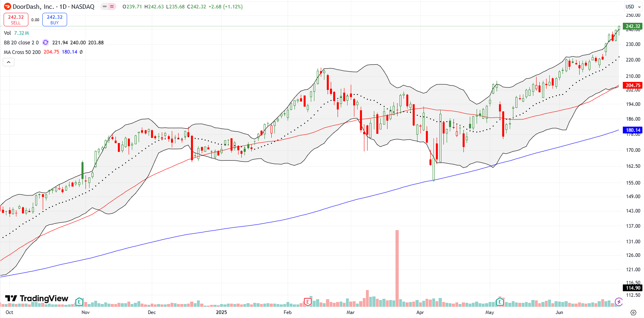Click the May label on time axis
The image size is (644, 318).
pyautogui.click(x=490, y=312)
